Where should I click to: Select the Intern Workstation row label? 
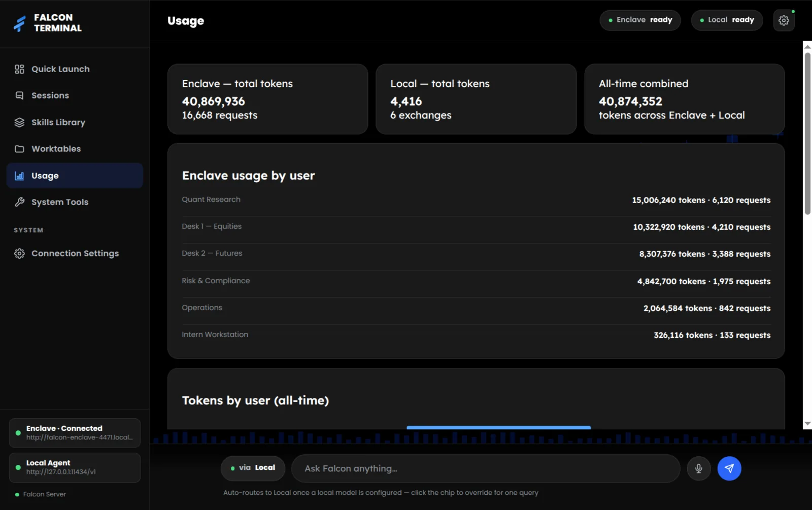[215, 334]
